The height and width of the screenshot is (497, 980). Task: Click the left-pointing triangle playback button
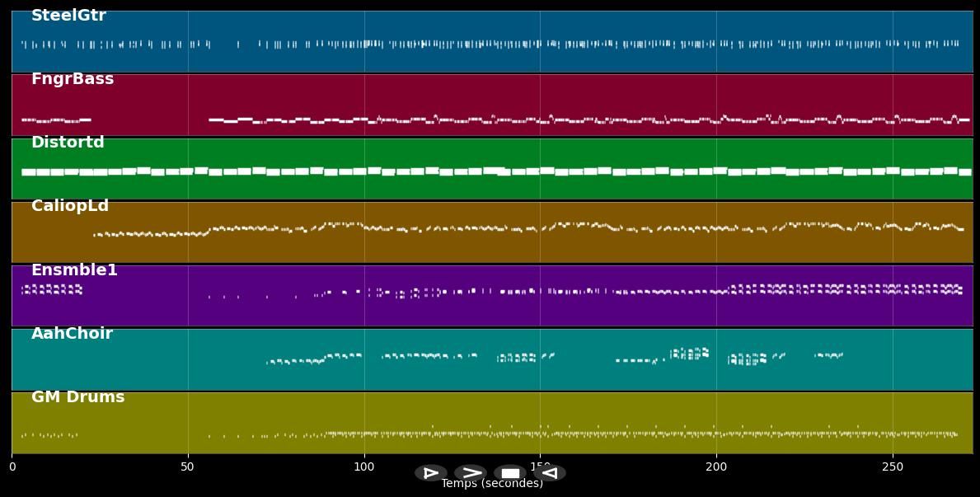(x=550, y=473)
